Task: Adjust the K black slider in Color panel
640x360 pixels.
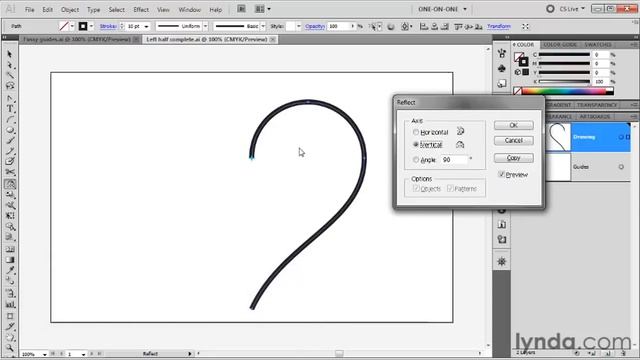Action: [564, 82]
